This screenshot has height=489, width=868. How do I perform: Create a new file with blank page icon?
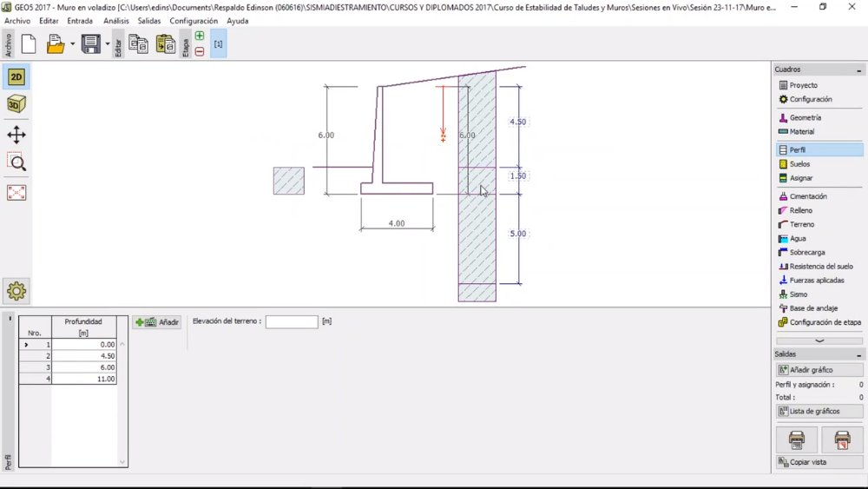(29, 43)
